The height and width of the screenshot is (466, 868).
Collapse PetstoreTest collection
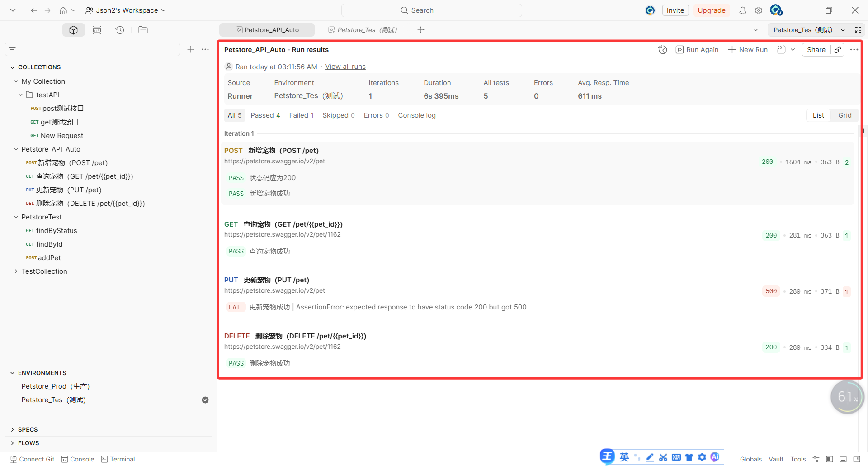[16, 217]
